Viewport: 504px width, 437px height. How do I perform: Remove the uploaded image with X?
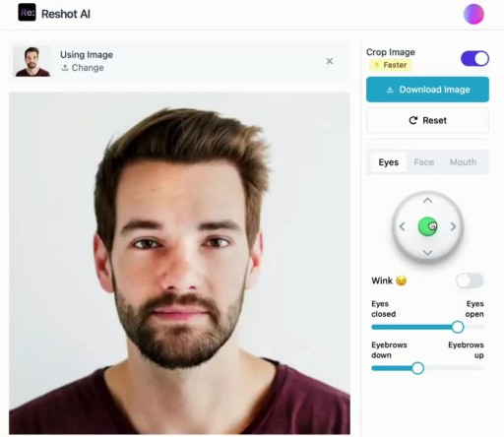click(330, 61)
